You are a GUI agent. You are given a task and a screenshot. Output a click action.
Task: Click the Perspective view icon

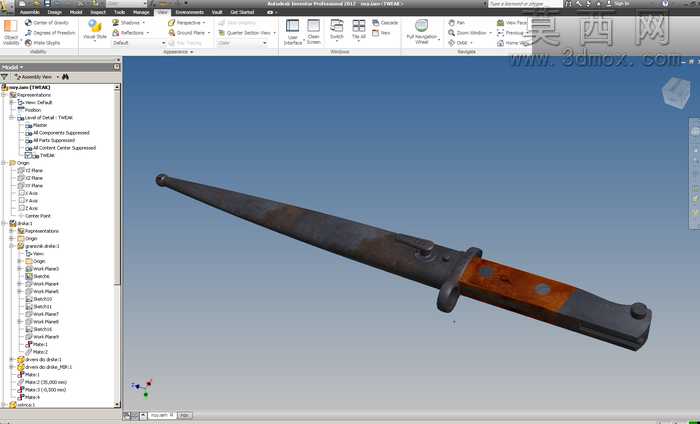pyautogui.click(x=171, y=22)
